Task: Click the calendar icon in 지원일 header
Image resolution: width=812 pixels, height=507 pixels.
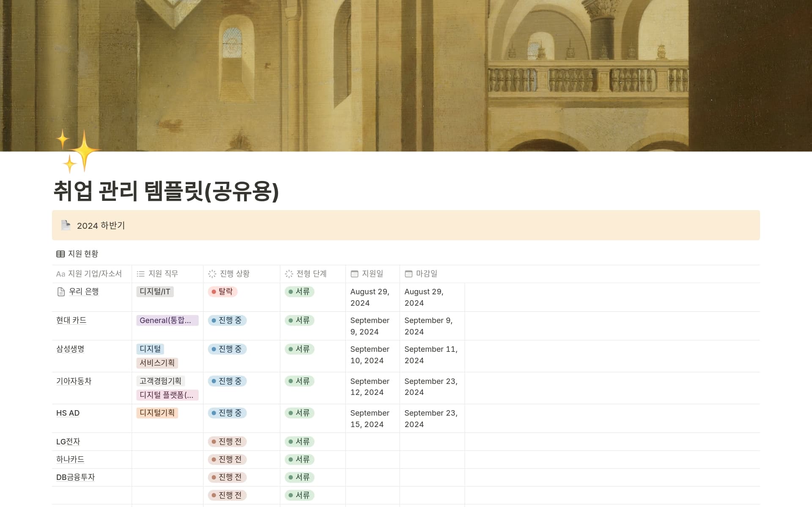Action: 354,274
